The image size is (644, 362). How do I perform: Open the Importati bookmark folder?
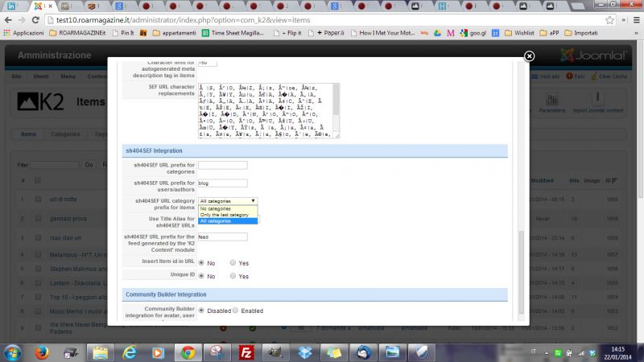point(581,33)
